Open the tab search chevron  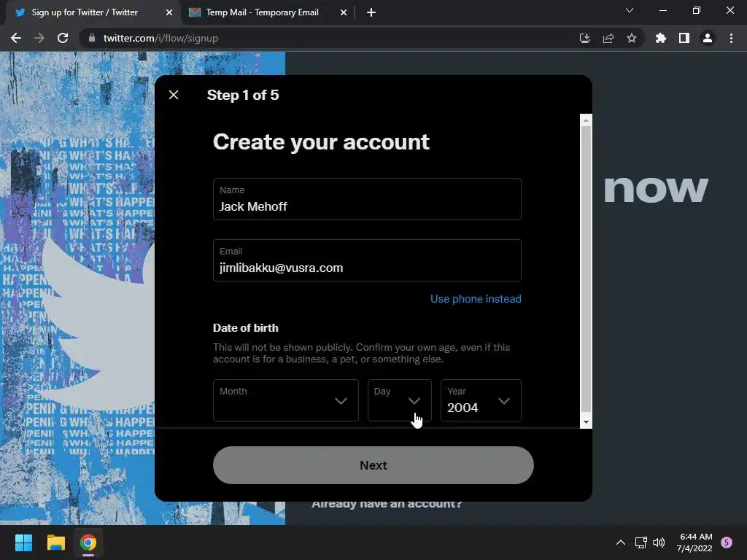(630, 10)
